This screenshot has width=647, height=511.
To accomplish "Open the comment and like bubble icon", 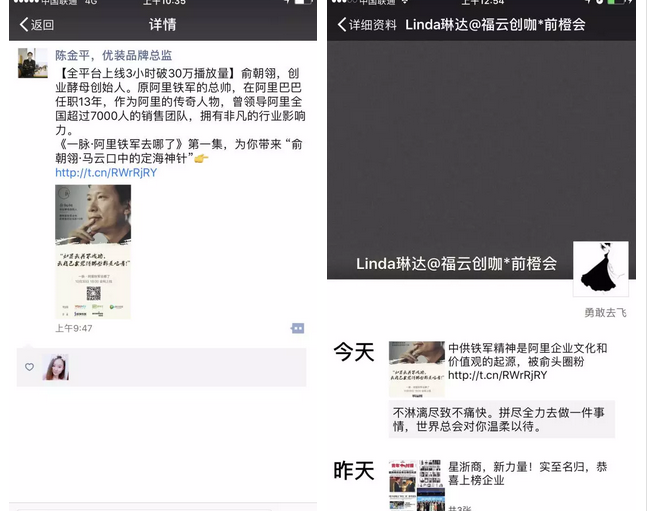I will (298, 328).
